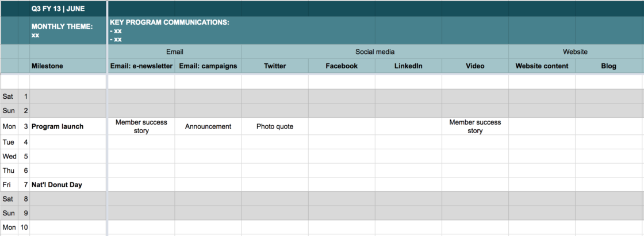Select the empty Twitter cell in Nat'l Donut Day row

(x=275, y=185)
